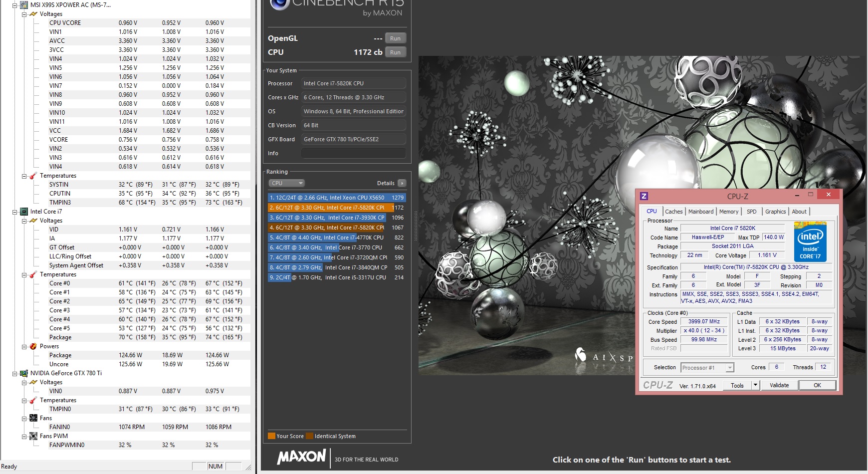Switch to the Mainboard tab
Image resolution: width=868 pixels, height=474 pixels.
pos(701,212)
